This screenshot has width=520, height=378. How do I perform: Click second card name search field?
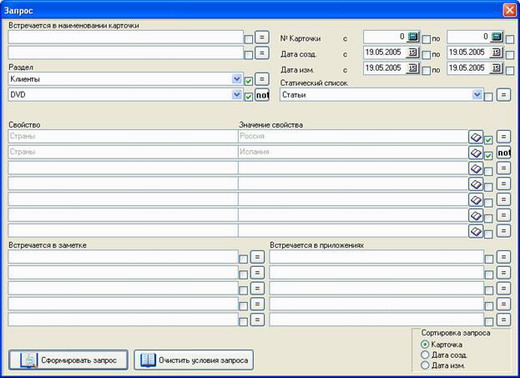click(126, 53)
